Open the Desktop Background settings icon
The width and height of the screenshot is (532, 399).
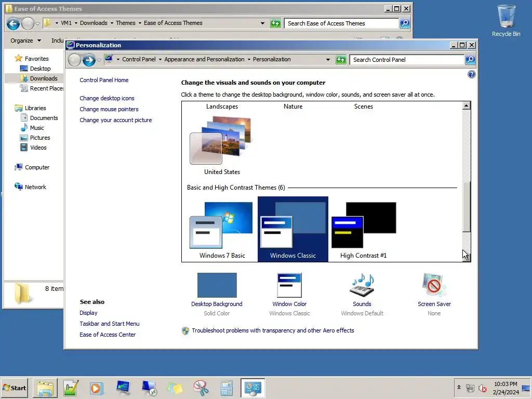tap(217, 285)
